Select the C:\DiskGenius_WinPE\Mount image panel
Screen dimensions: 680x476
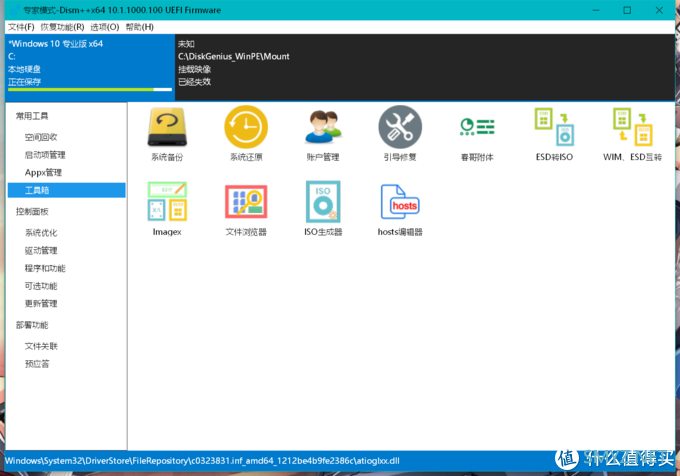pyautogui.click(x=425, y=68)
